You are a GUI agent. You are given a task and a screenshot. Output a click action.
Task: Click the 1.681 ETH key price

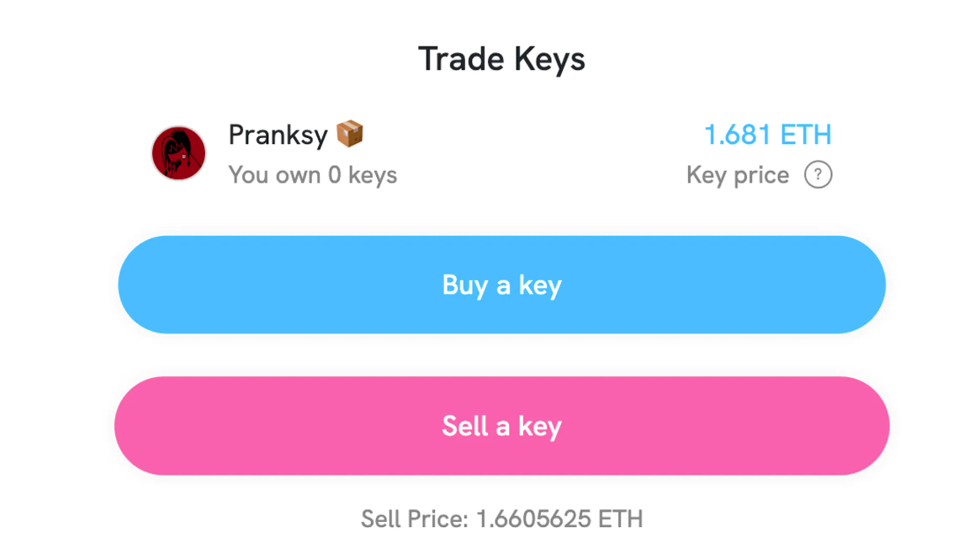767,135
